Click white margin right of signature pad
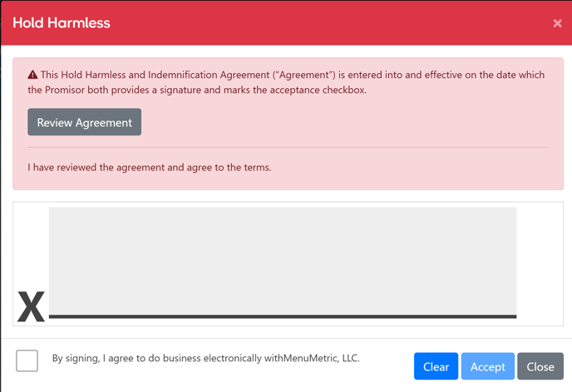572x392 pixels. [540, 264]
